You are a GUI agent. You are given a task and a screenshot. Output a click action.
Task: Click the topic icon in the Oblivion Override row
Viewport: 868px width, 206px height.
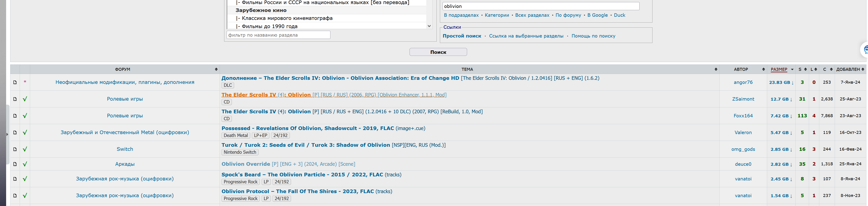click(x=15, y=164)
